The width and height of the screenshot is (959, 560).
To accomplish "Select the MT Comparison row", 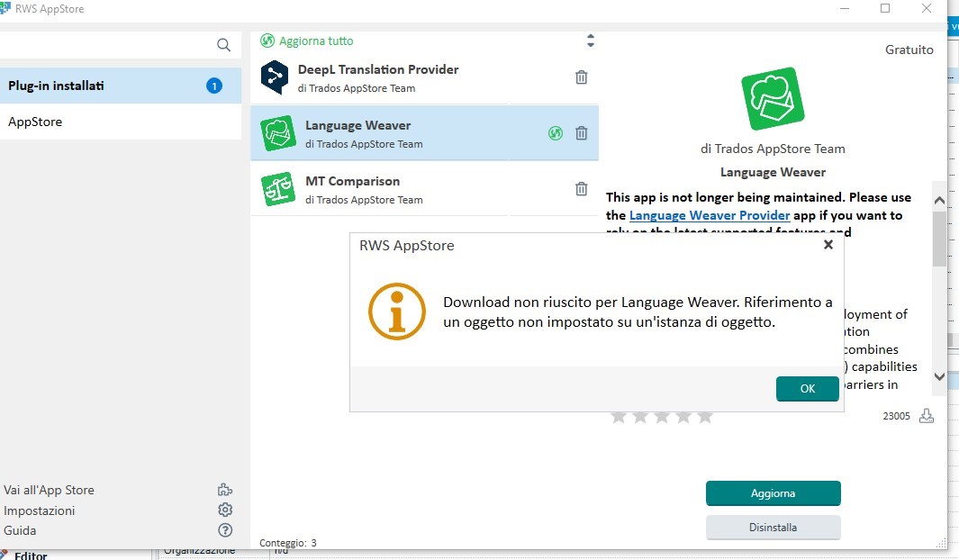I will [x=424, y=188].
